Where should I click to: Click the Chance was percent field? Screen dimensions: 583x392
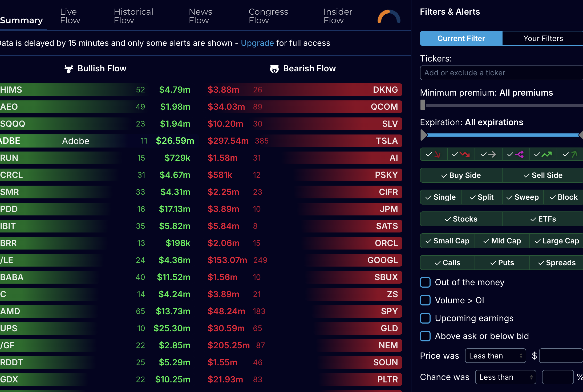coord(558,377)
